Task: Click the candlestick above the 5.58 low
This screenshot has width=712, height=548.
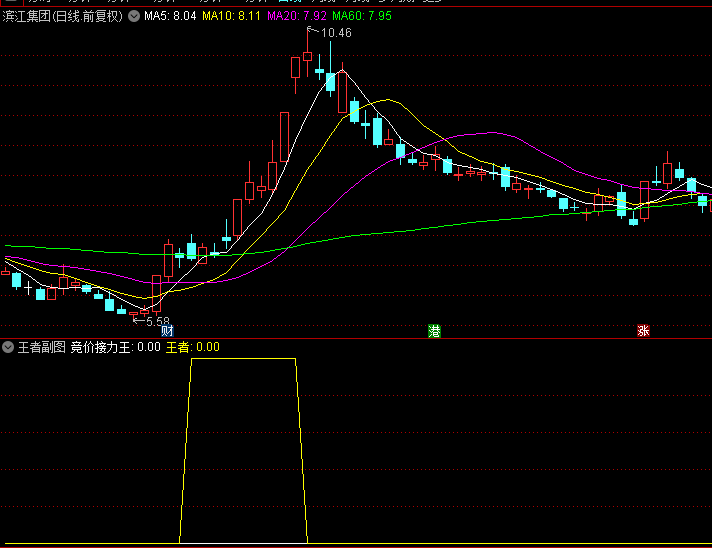Action: 144,312
